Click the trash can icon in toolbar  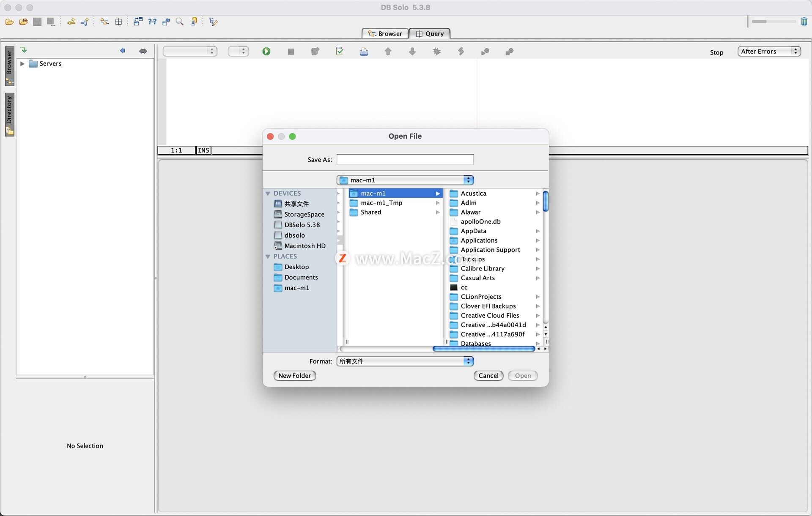point(804,22)
